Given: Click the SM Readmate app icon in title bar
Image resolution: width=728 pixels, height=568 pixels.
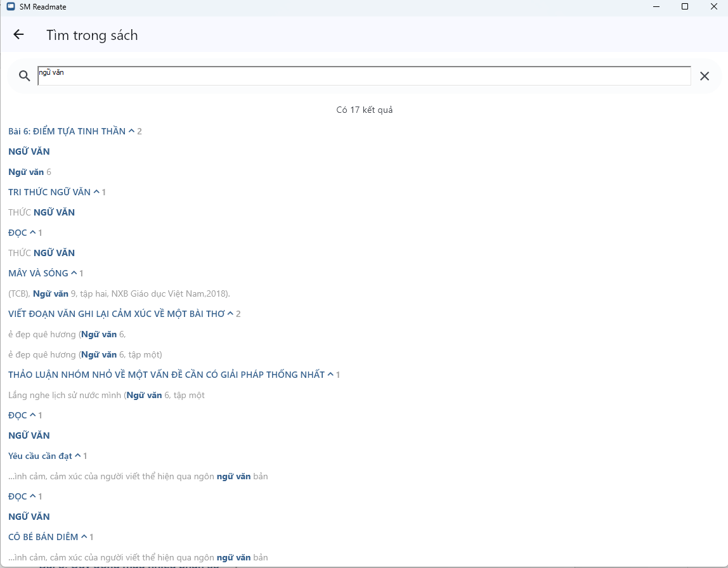Looking at the screenshot, I should [10, 7].
